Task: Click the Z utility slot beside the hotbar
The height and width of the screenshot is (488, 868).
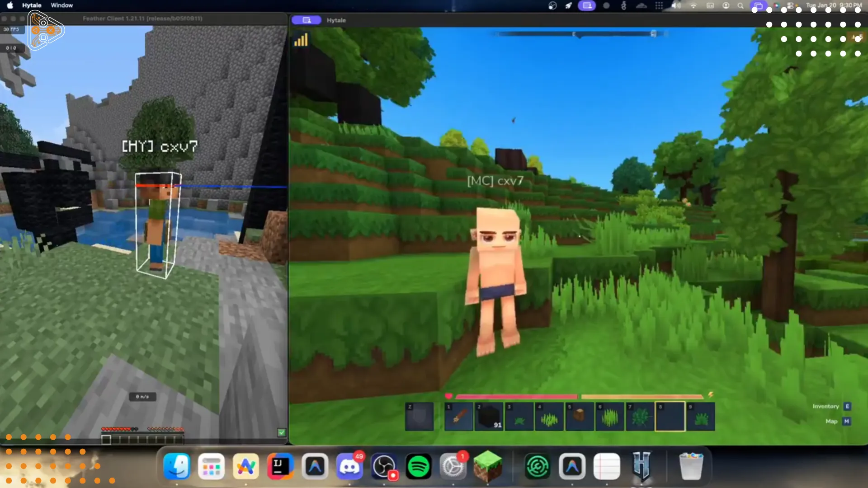Action: click(419, 416)
